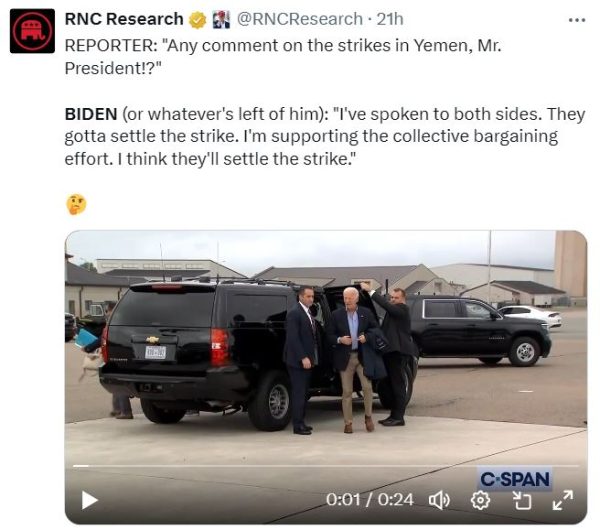The image size is (600, 530).
Task: Open the @RNCResearch handle link
Action: pos(299,19)
